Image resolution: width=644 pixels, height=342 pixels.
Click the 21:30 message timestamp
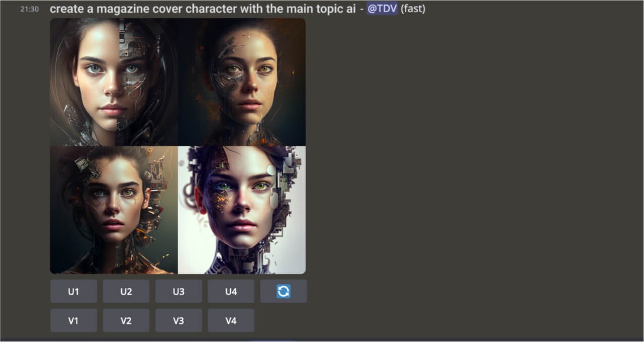point(29,9)
